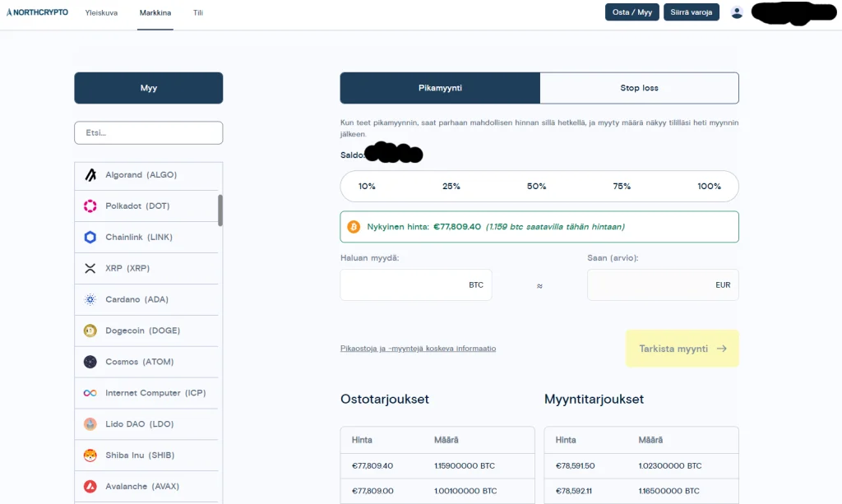Click the crypto list scrollbar

click(220, 210)
